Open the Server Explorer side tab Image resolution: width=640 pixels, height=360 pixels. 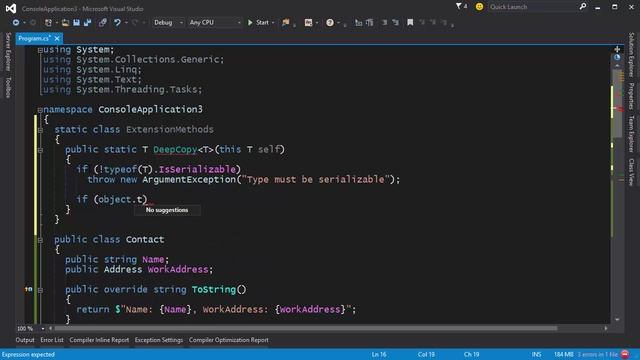(x=8, y=52)
